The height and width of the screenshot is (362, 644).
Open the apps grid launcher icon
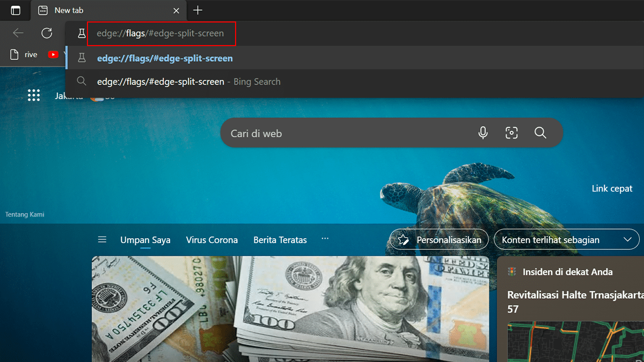(34, 95)
